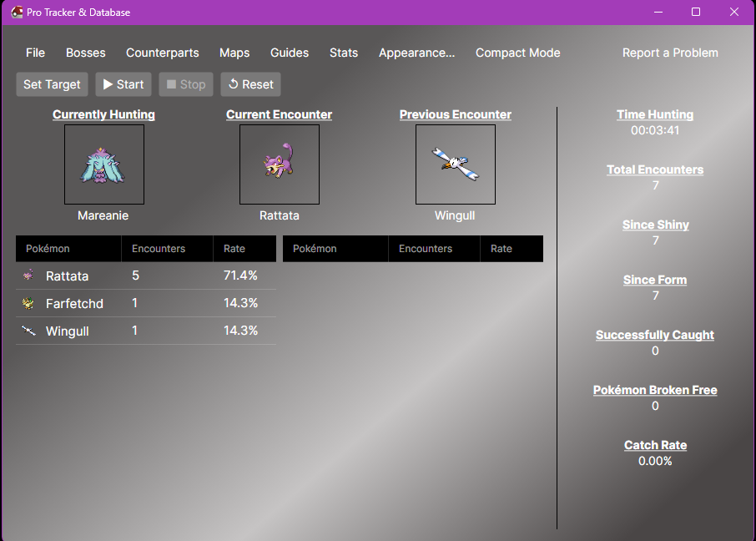The width and height of the screenshot is (756, 541).
Task: Click the small Rattata icon in the table row
Action: coord(28,276)
